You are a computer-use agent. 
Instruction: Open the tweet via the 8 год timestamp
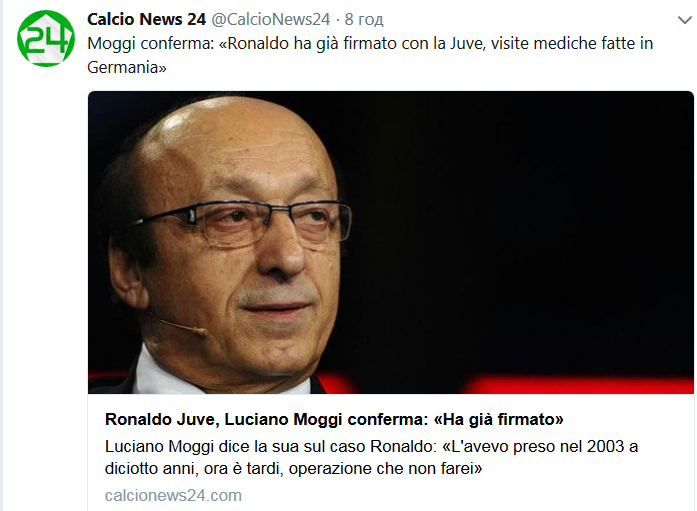(x=364, y=19)
